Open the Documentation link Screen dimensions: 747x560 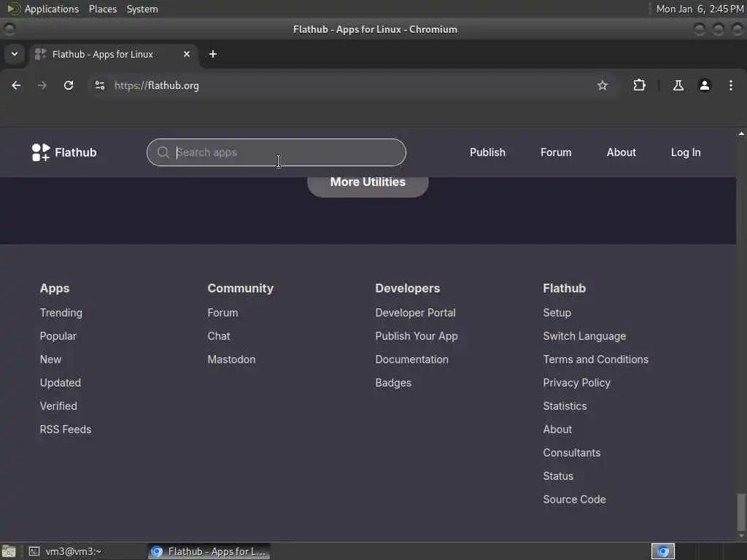pos(411,359)
